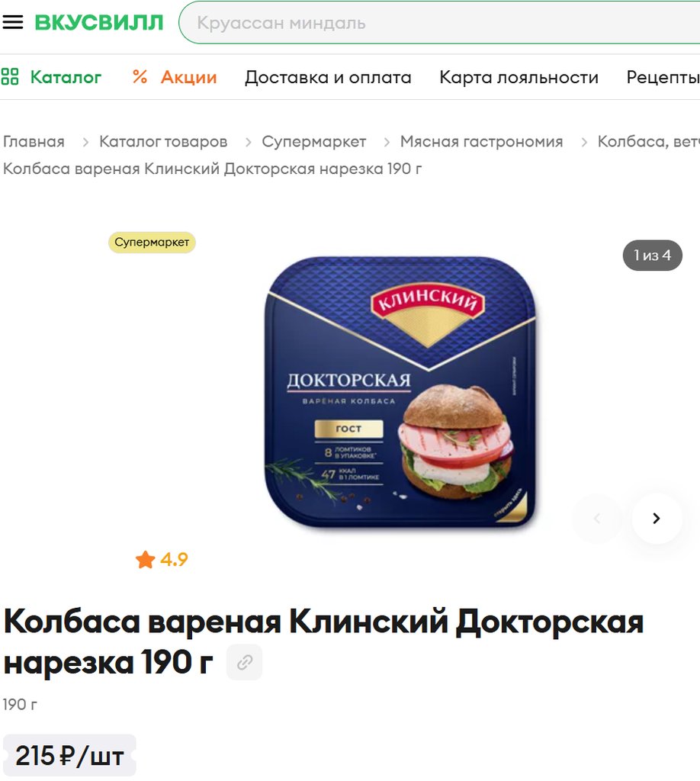
Task: Open the Каталог menu
Action: (66, 77)
